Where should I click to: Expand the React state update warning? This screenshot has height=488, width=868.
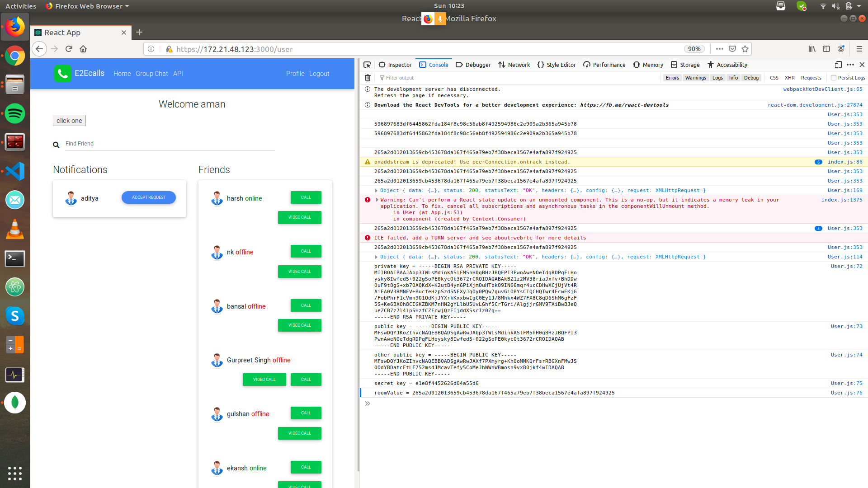tap(377, 200)
